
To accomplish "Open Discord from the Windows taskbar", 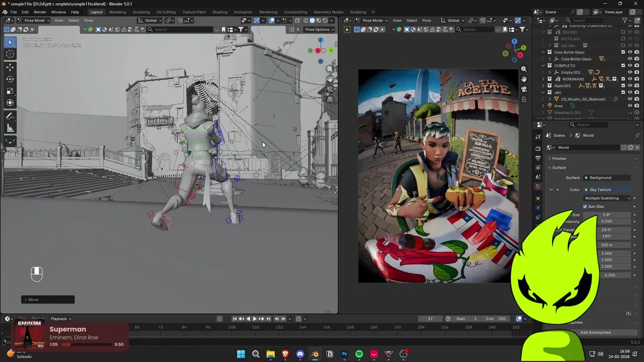I will pyautogui.click(x=300, y=354).
